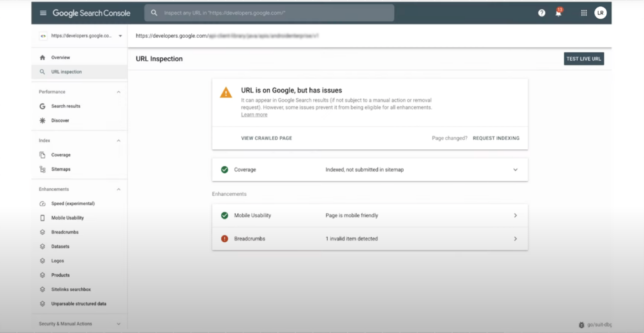Follow the Learn more link
Viewport: 644px width, 333px height.
click(254, 115)
